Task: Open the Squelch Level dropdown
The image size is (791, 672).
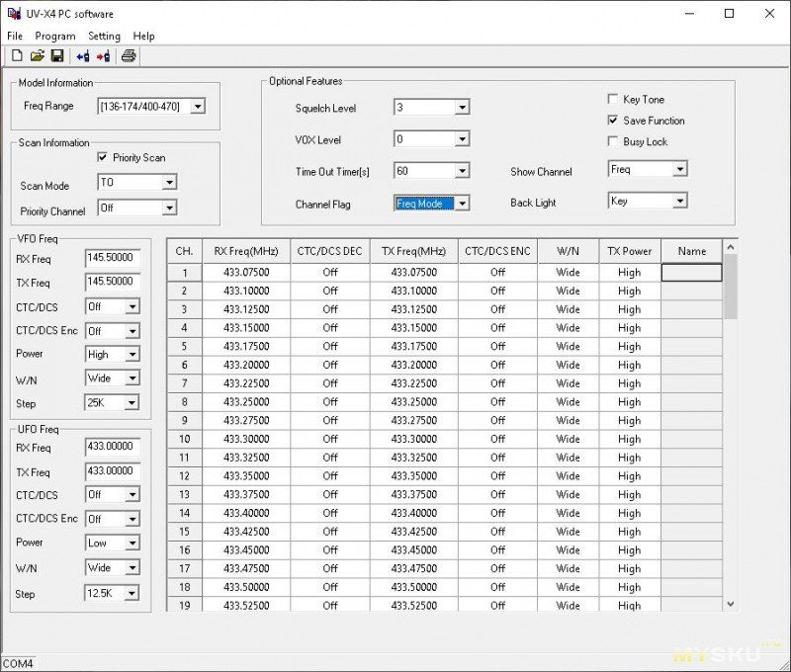Action: (461, 108)
